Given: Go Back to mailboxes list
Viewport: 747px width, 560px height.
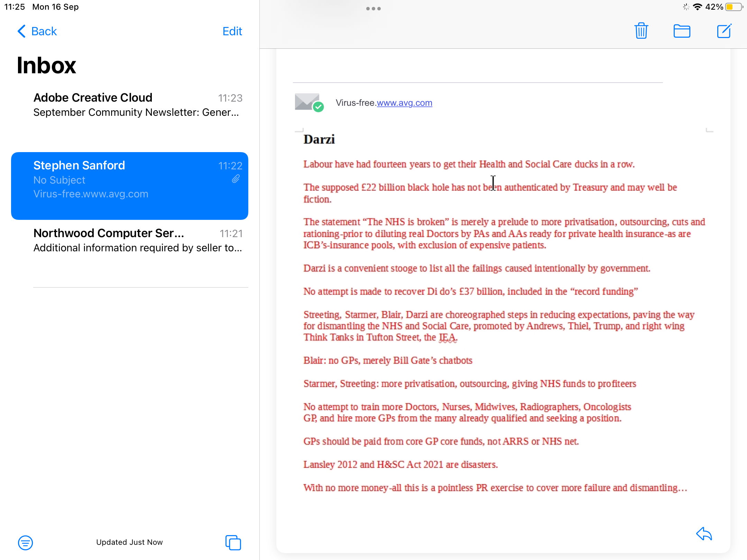Looking at the screenshot, I should pyautogui.click(x=37, y=31).
